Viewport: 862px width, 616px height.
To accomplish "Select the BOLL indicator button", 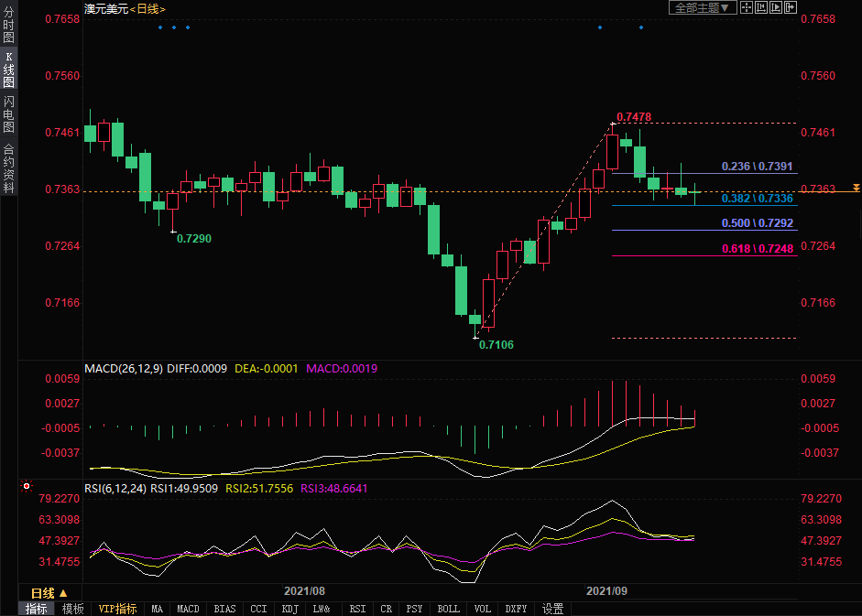I will pyautogui.click(x=448, y=609).
